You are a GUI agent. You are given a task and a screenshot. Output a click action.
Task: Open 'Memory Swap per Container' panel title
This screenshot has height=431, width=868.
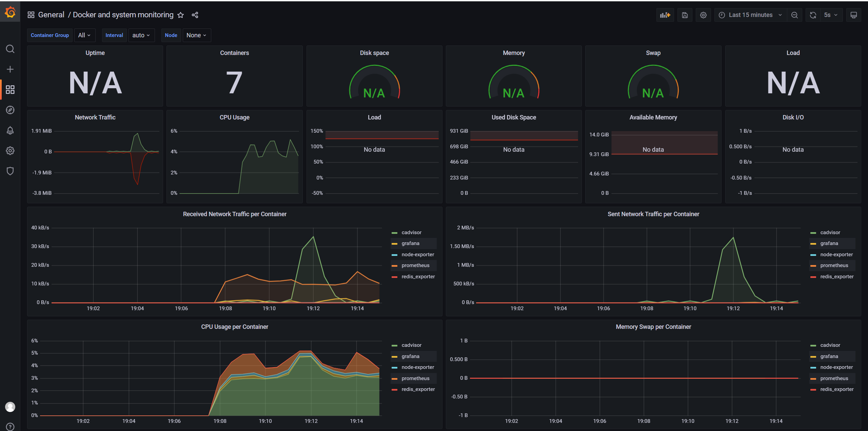pos(653,327)
